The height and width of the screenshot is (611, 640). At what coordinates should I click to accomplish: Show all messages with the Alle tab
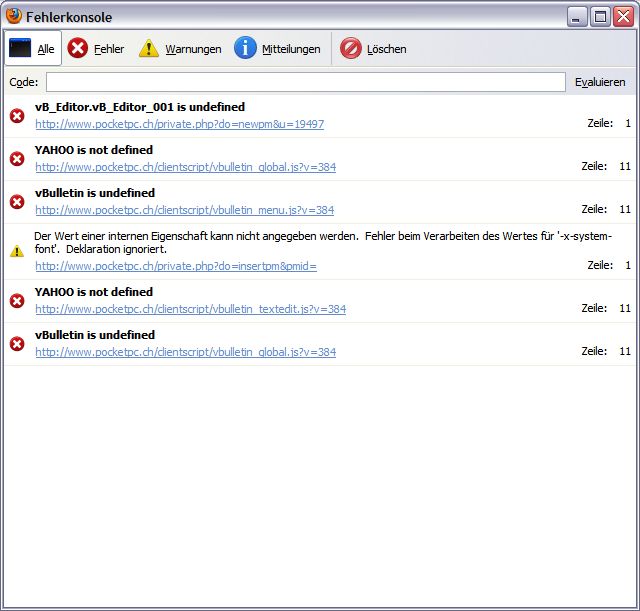[33, 49]
